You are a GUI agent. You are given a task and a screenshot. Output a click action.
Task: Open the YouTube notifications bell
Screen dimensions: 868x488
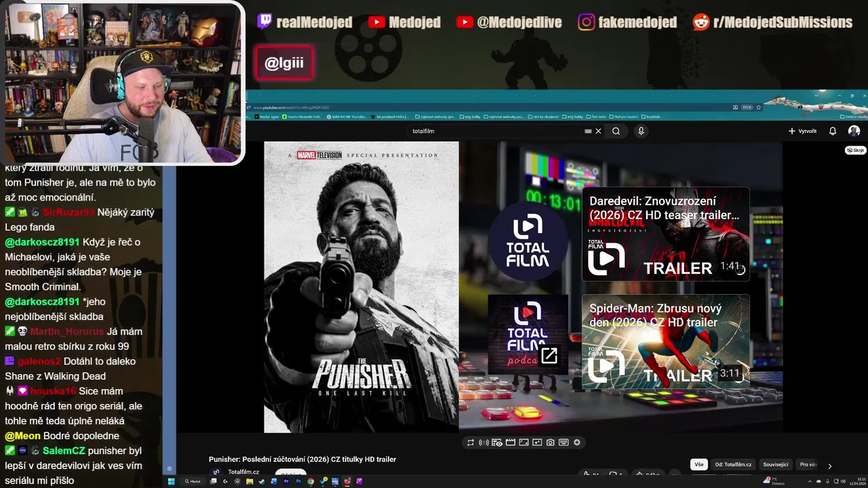(833, 131)
